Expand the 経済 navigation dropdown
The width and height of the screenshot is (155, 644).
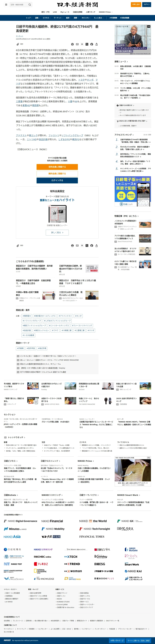pos(68,18)
